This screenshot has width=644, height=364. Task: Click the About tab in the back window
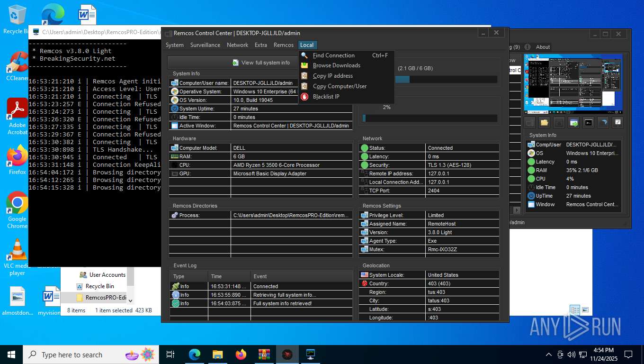pyautogui.click(x=543, y=47)
